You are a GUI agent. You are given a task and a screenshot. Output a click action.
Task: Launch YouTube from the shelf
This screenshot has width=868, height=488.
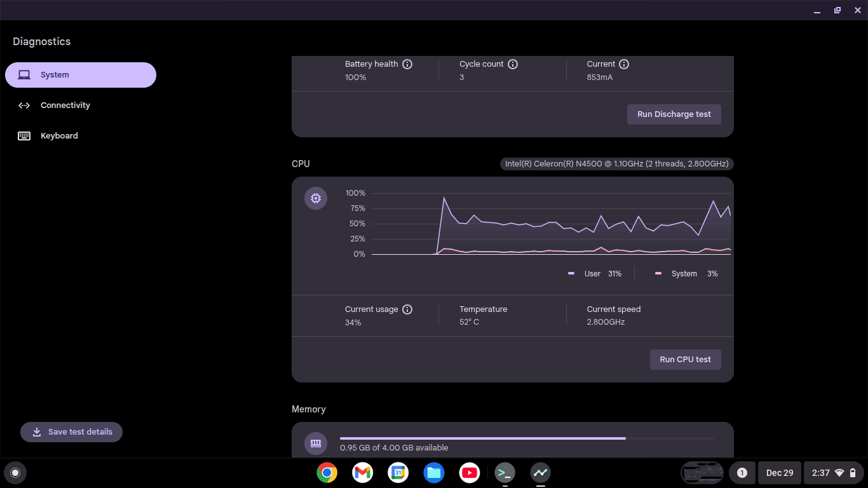tap(470, 473)
